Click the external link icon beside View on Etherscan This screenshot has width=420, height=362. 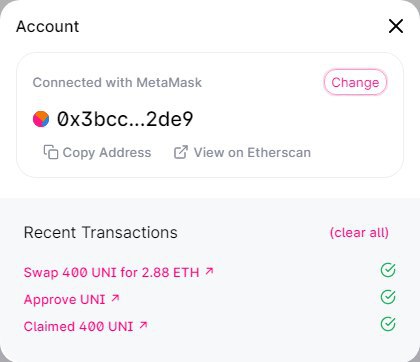(181, 152)
